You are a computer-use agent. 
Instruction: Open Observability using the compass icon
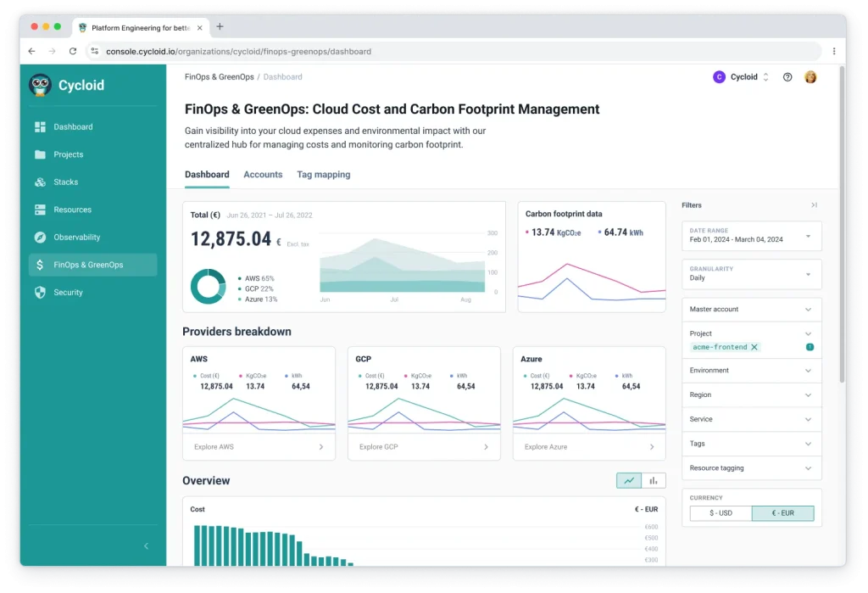coord(40,238)
